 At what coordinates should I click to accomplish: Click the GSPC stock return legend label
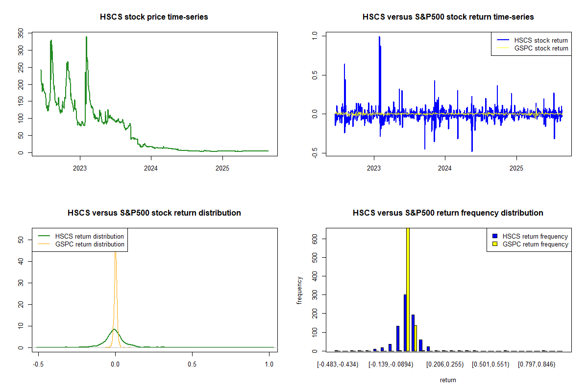(x=541, y=49)
